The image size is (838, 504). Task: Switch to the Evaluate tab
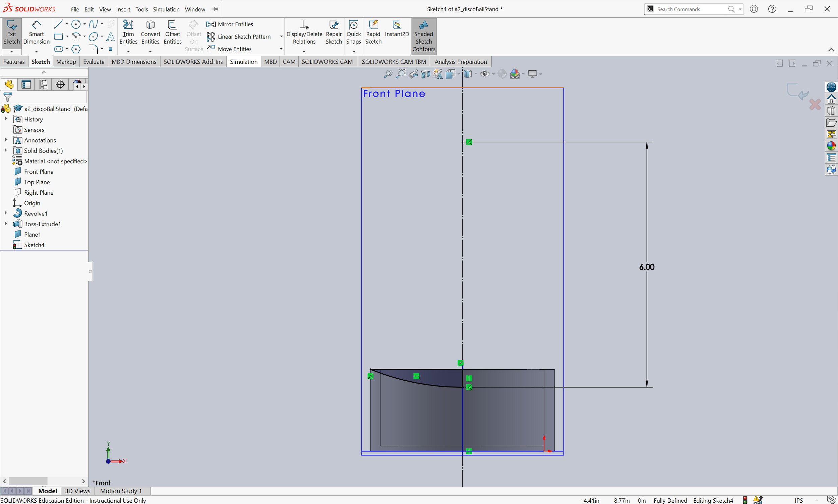pyautogui.click(x=94, y=61)
